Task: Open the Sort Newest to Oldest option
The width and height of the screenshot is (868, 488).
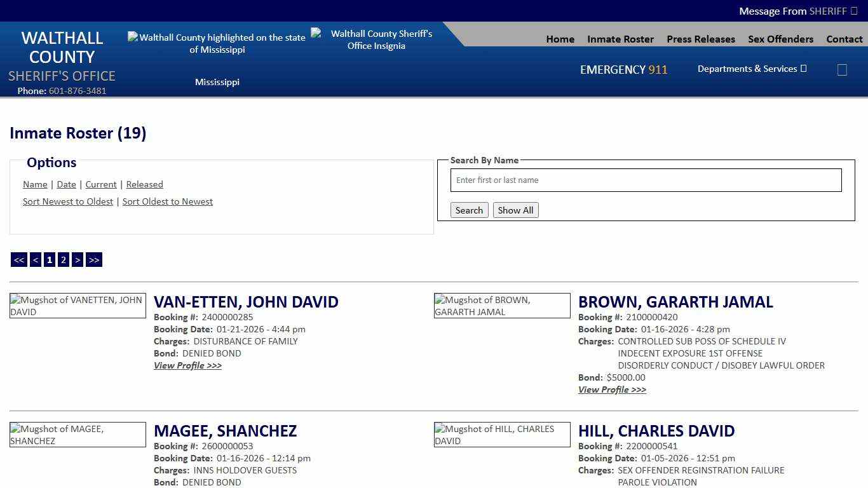Action: (68, 201)
